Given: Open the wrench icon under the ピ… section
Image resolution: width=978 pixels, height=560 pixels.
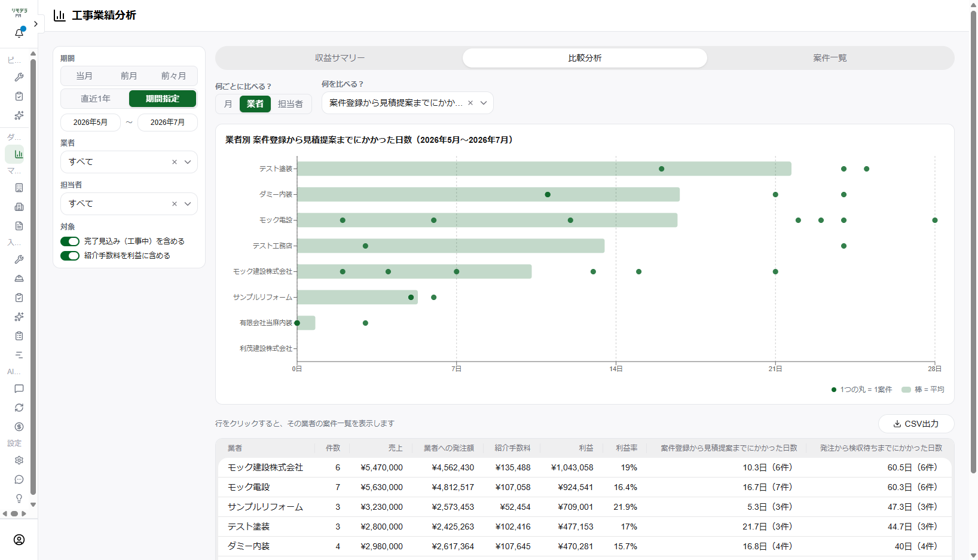Looking at the screenshot, I should click(19, 77).
